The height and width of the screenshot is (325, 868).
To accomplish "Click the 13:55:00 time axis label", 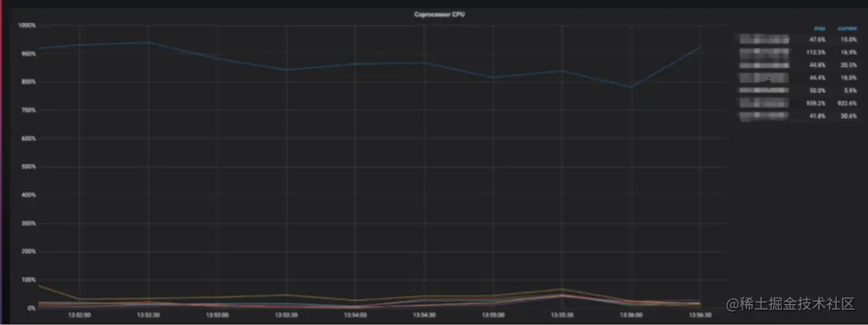I will (493, 316).
